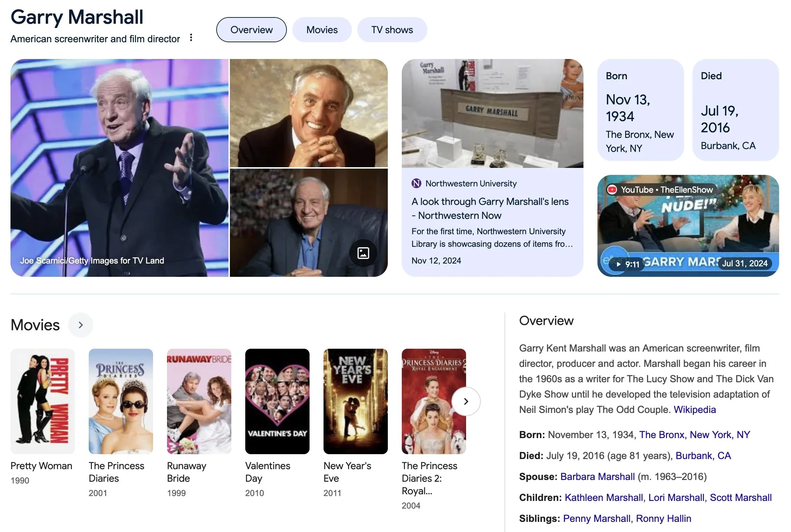Click the YouTube logo icon on video
This screenshot has width=791, height=532.
[x=612, y=190]
